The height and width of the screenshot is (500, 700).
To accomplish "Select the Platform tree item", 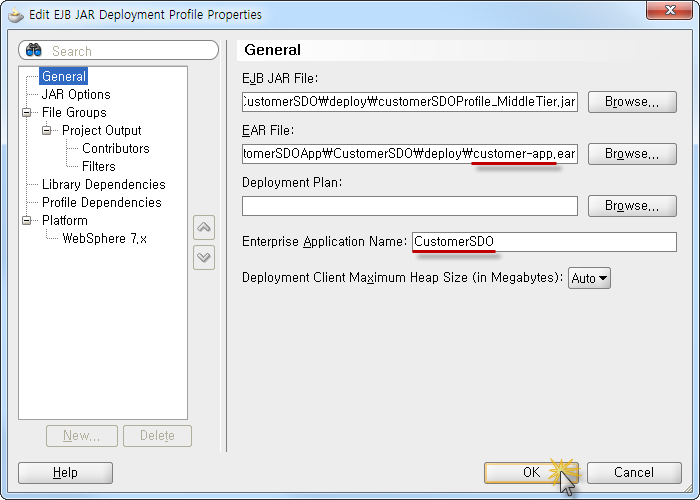I will (x=65, y=221).
